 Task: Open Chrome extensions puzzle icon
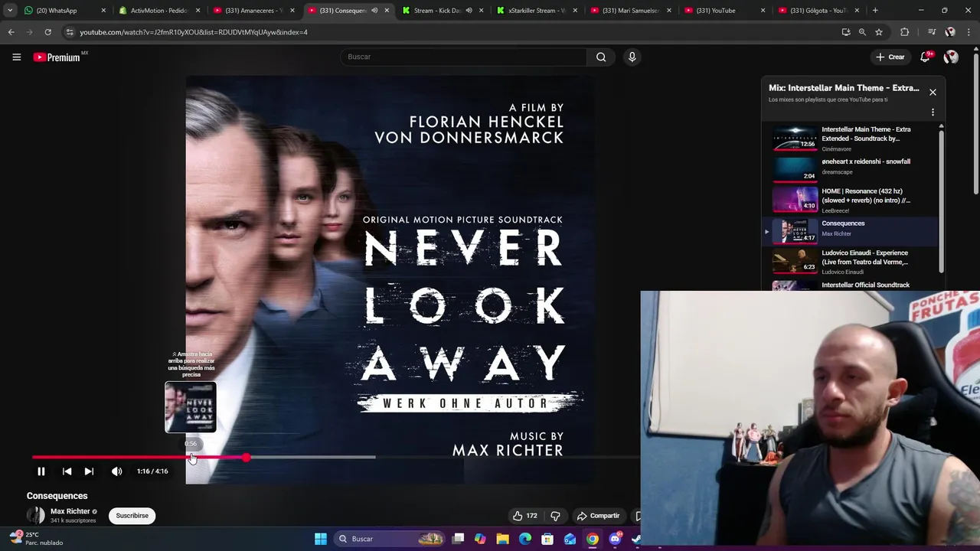tap(905, 32)
